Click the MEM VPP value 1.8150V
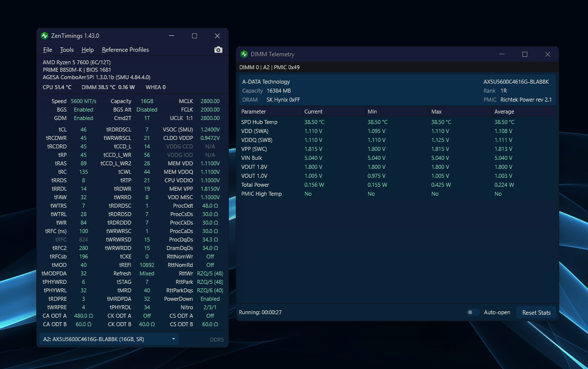The image size is (588, 369). click(210, 189)
